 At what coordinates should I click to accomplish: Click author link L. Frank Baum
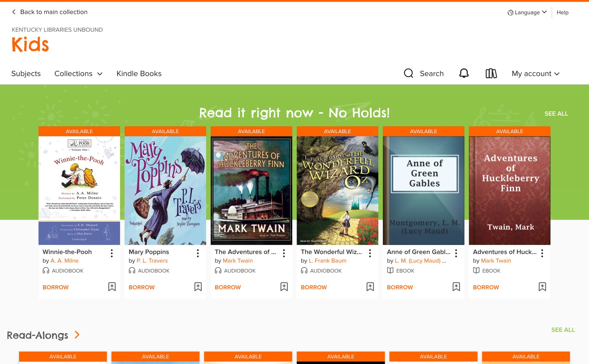click(x=327, y=261)
